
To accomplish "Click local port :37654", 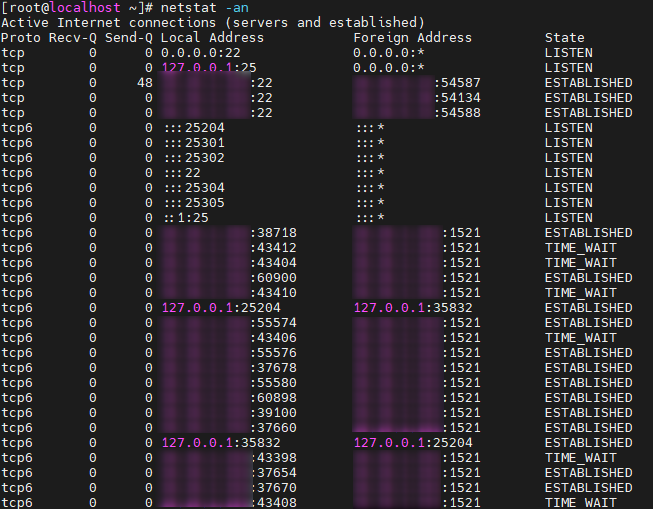I will point(274,473).
